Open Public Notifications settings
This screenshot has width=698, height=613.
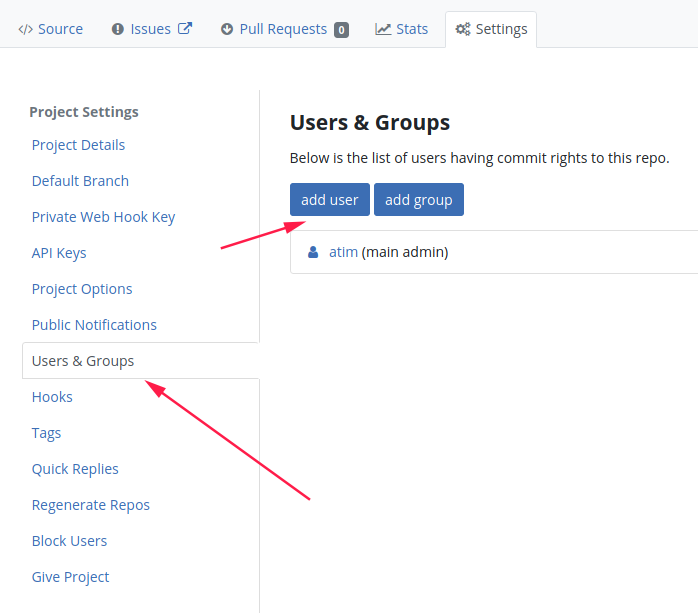coord(94,325)
